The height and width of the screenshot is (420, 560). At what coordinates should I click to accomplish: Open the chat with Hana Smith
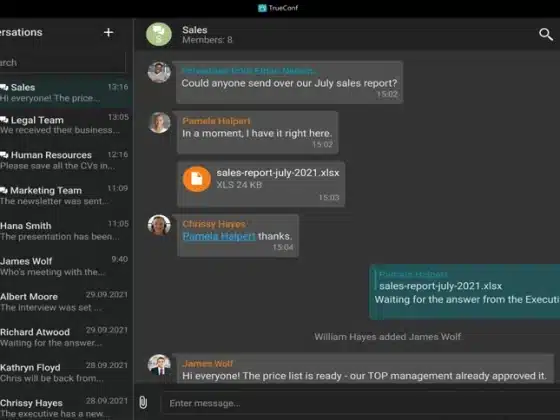[66, 231]
